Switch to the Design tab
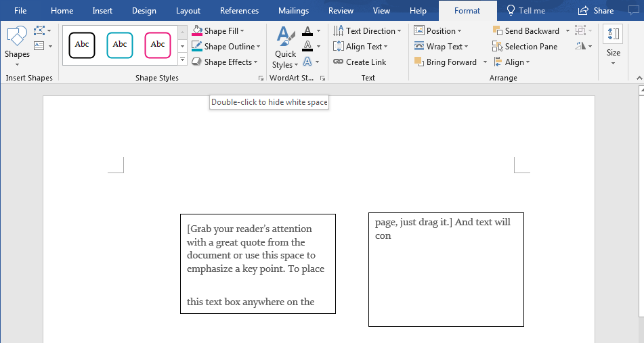Image resolution: width=644 pixels, height=343 pixels. tap(144, 11)
